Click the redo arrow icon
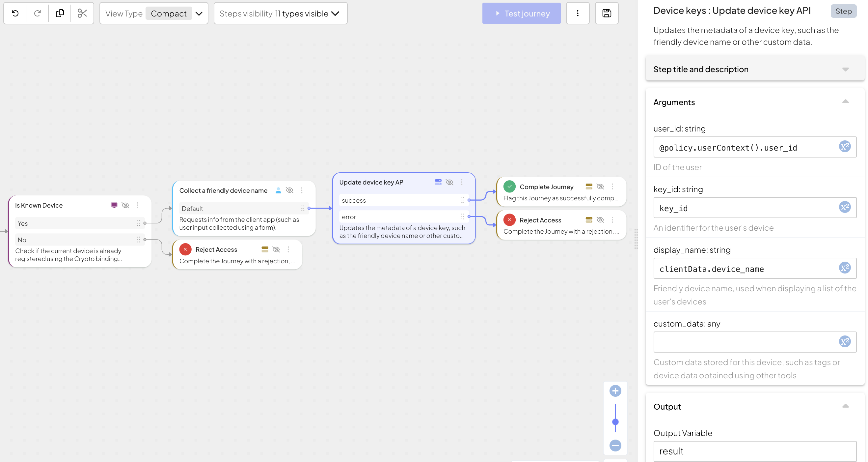The image size is (868, 462). click(x=38, y=14)
